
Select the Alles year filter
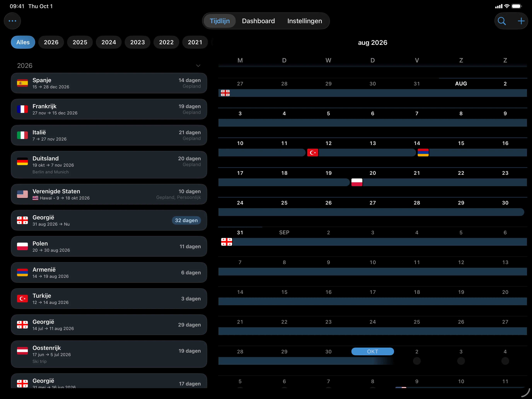[23, 42]
